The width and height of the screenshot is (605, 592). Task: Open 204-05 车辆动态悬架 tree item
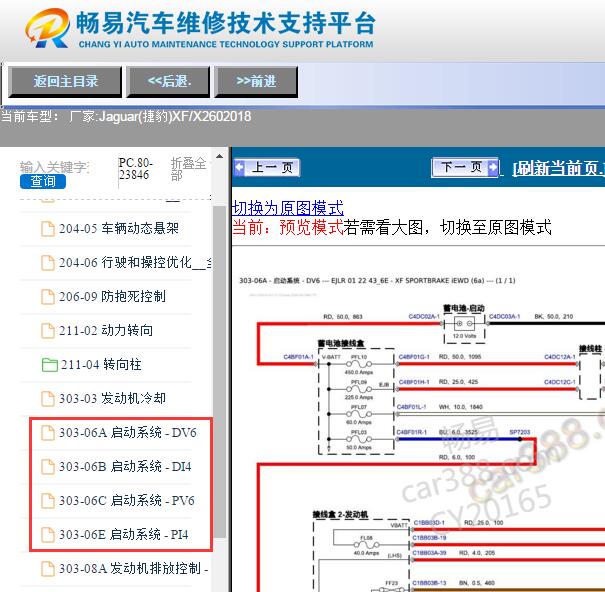click(119, 228)
